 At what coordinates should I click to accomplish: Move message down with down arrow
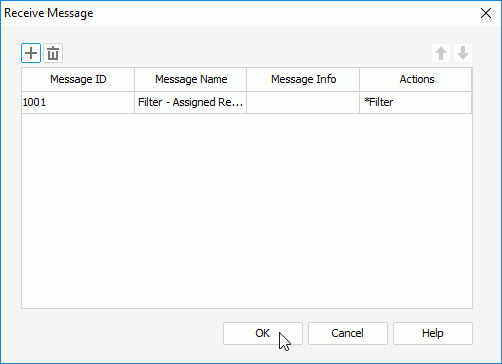(463, 53)
